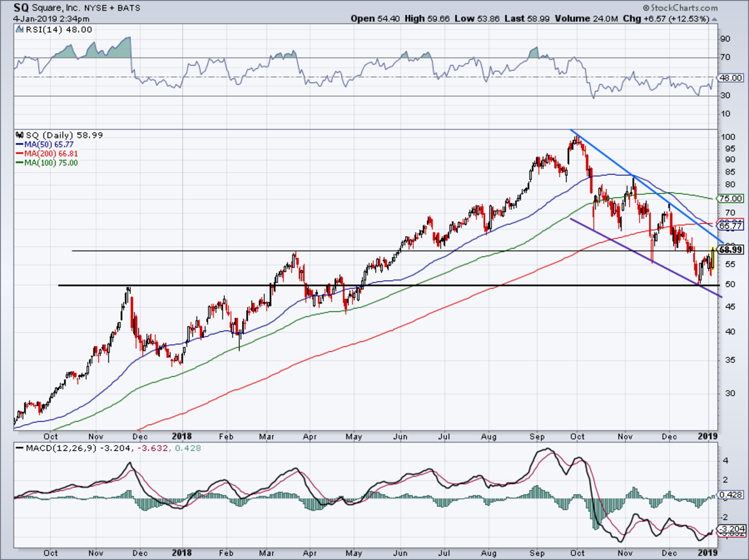Click the 100 price axis label
749x560 pixels.
pos(728,137)
